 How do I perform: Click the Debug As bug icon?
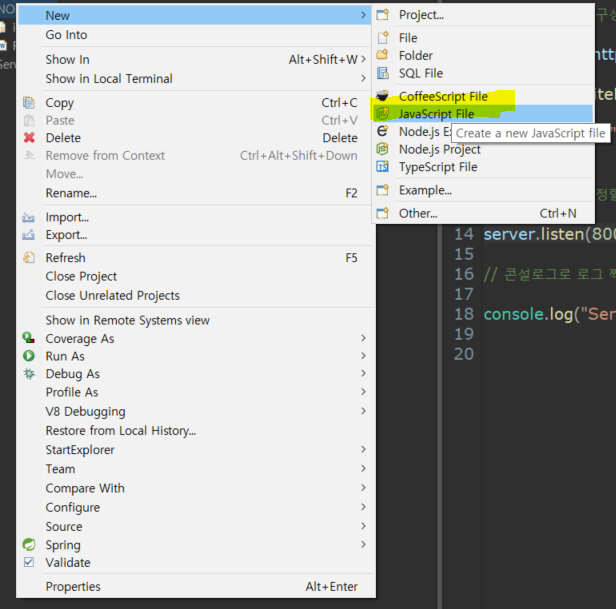click(29, 374)
